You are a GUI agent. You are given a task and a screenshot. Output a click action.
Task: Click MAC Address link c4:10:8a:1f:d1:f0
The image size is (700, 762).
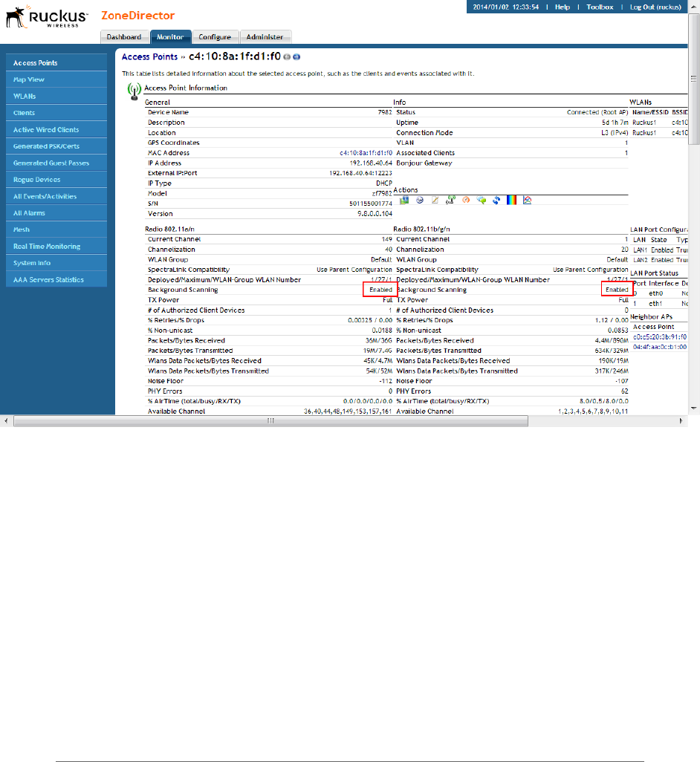click(x=366, y=153)
